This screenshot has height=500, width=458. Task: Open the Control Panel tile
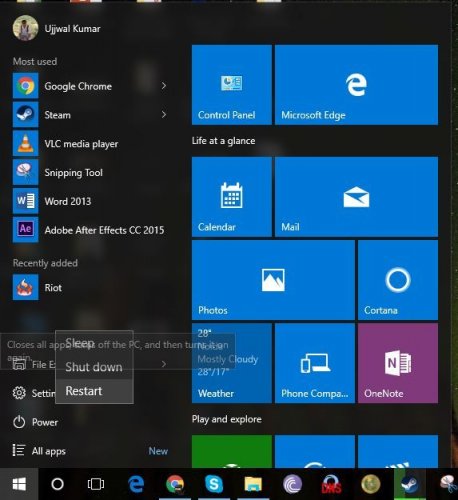(x=232, y=85)
